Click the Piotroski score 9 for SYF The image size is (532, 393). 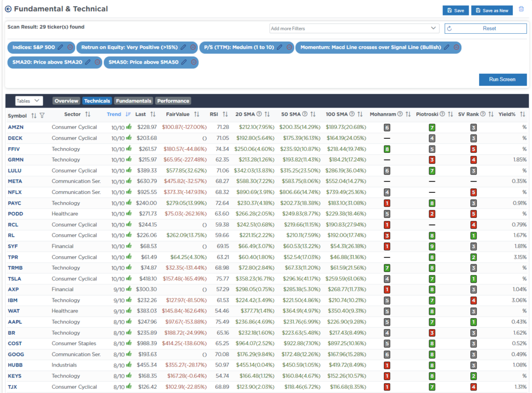tap(432, 246)
